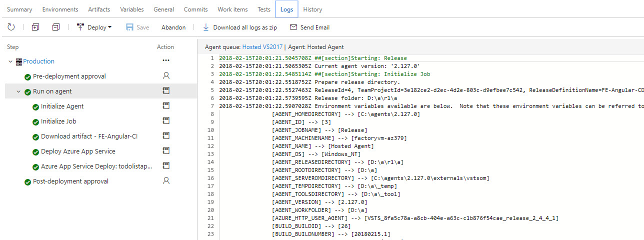This screenshot has width=644, height=240.
Task: Collapse the Run on agent node
Action: point(18,91)
